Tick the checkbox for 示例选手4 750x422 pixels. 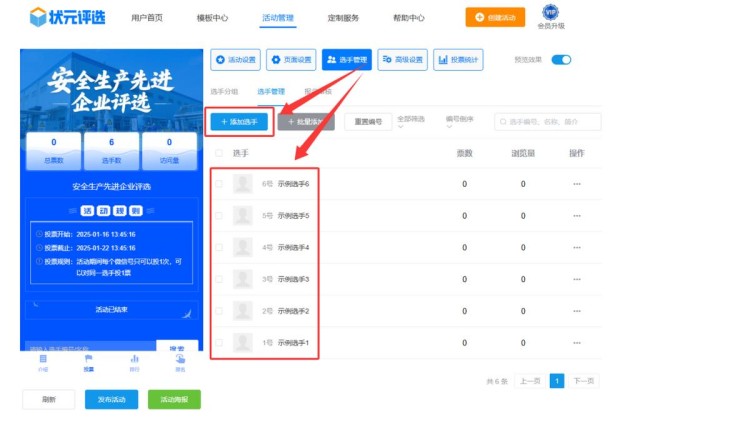[x=219, y=247]
